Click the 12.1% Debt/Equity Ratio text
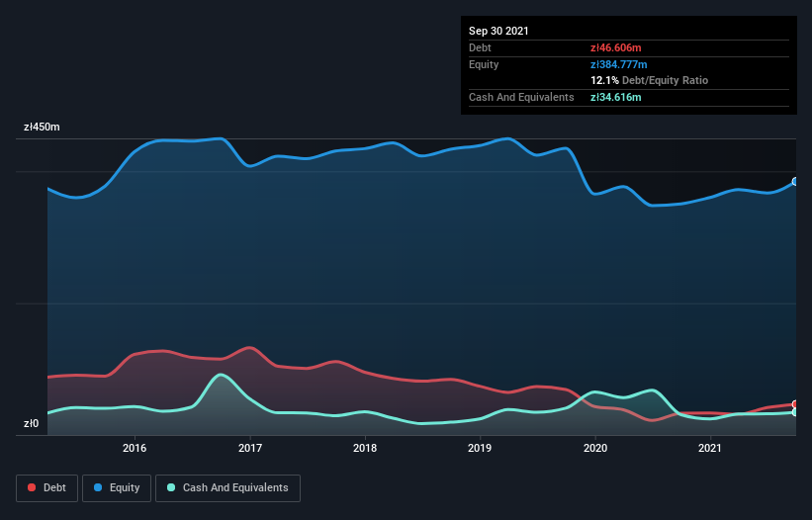812x520 pixels. coord(650,81)
